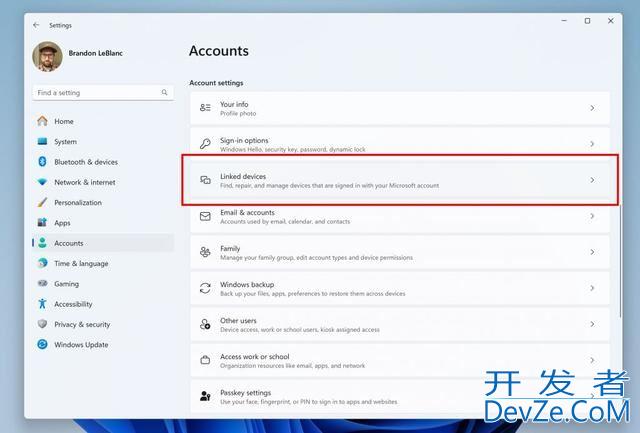Maximize the Settings window
The image size is (640, 433).
pyautogui.click(x=587, y=21)
